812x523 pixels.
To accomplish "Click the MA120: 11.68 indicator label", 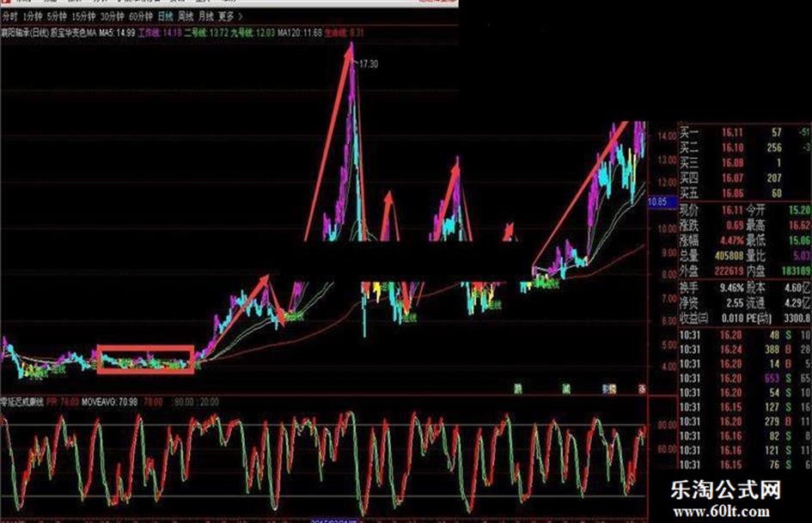I will tap(299, 33).
